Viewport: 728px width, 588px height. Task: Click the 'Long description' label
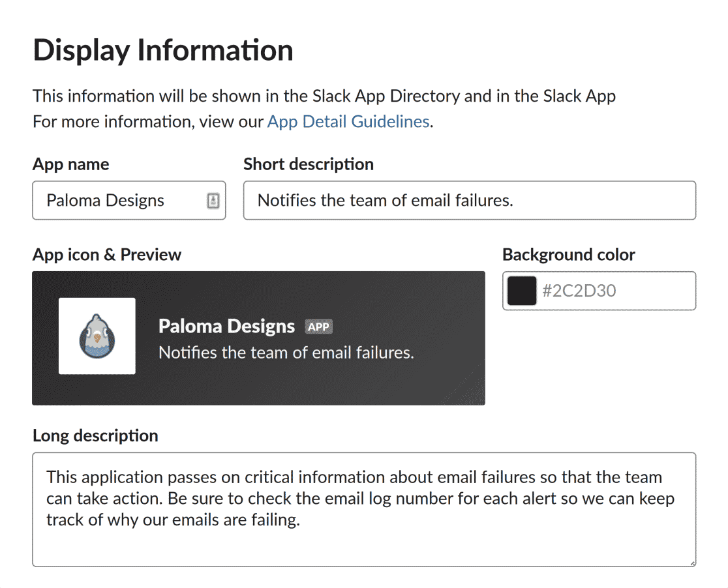pyautogui.click(x=95, y=435)
